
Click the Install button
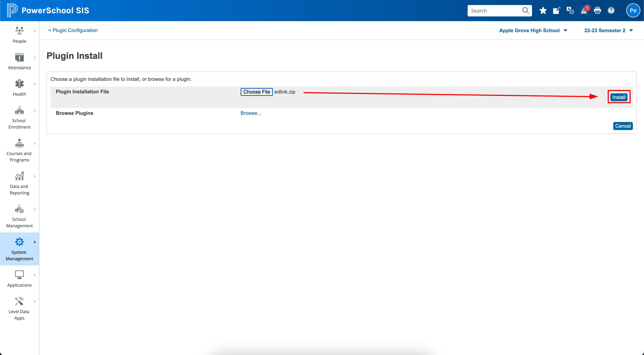click(619, 97)
